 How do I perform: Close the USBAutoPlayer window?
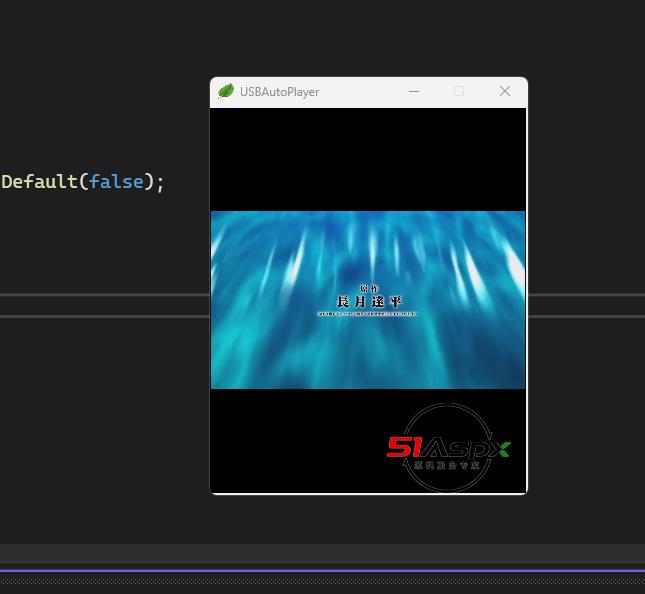coord(505,91)
